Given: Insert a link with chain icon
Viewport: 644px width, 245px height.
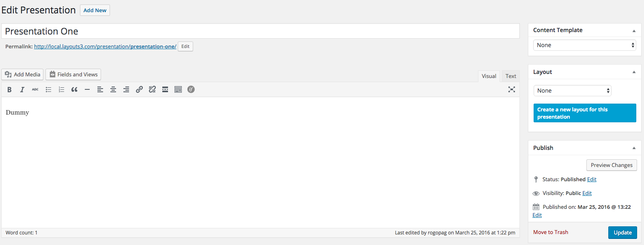Looking at the screenshot, I should coord(139,89).
